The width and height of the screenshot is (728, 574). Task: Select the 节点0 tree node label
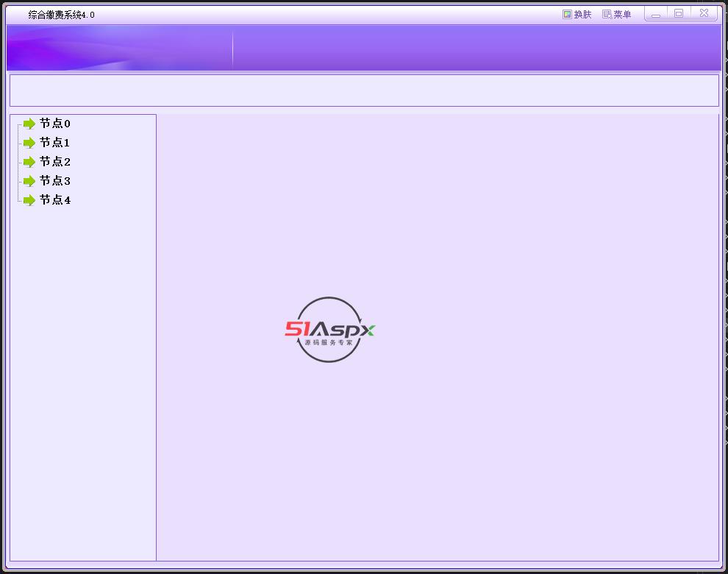pos(55,124)
